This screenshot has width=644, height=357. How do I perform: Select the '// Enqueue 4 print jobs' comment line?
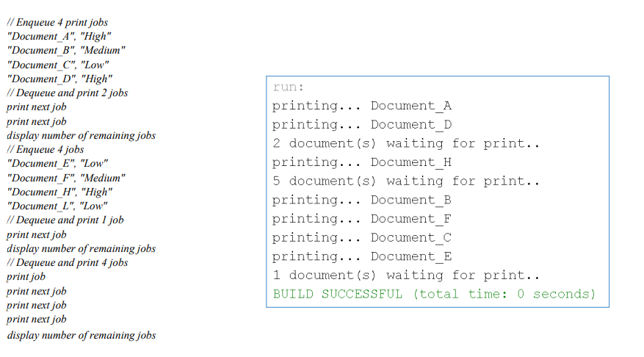tap(57, 23)
